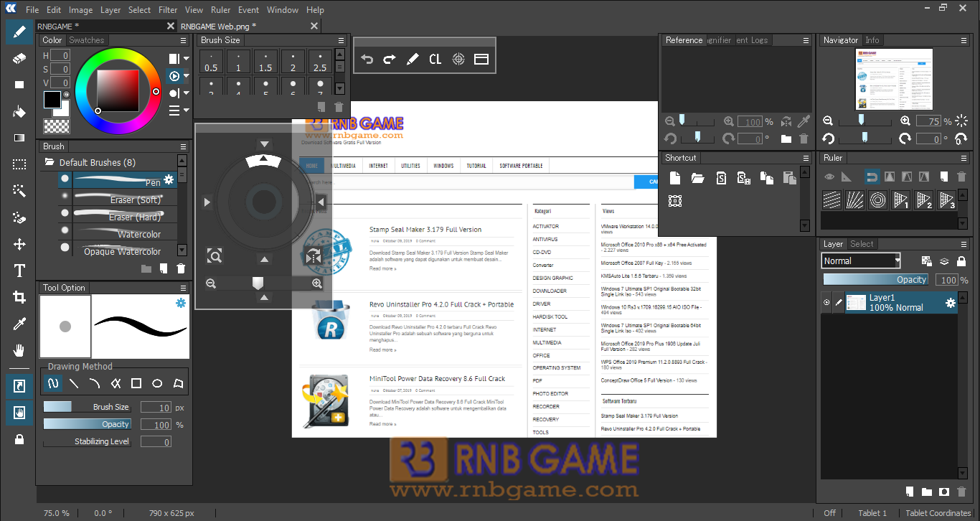Delete layer with Layer panel trash icon

click(961, 492)
